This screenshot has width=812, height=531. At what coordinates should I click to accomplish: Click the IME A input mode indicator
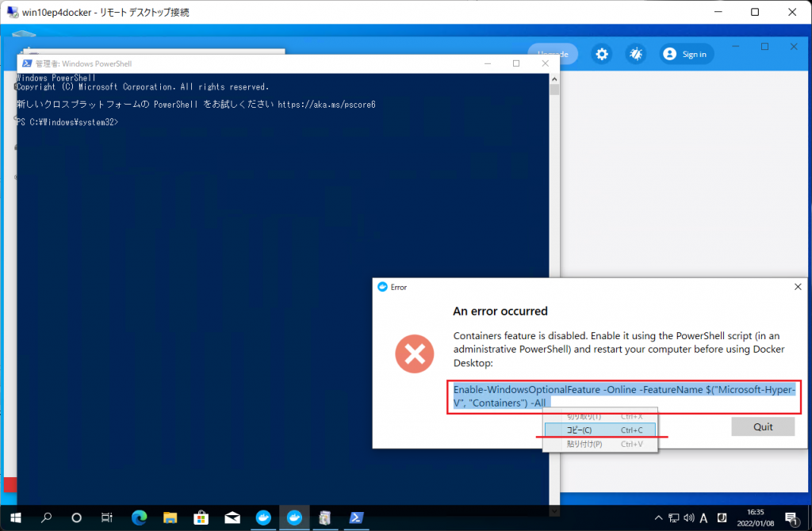coord(704,518)
